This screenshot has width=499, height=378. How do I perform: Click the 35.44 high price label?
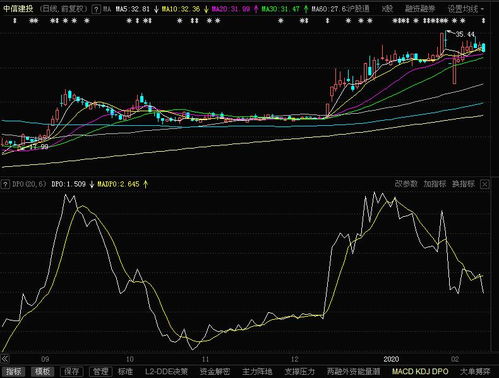pyautogui.click(x=465, y=34)
